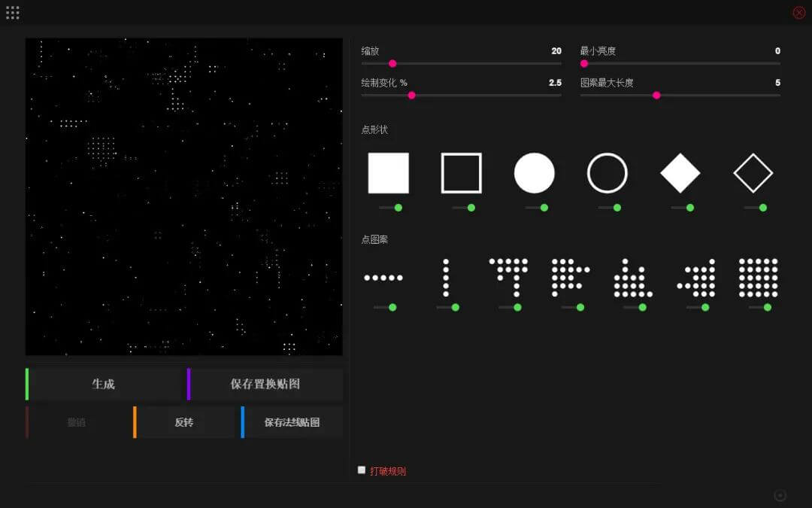Viewport: 812px width, 508px height.
Task: Click the horizontal five-dot line pattern
Action: (383, 278)
